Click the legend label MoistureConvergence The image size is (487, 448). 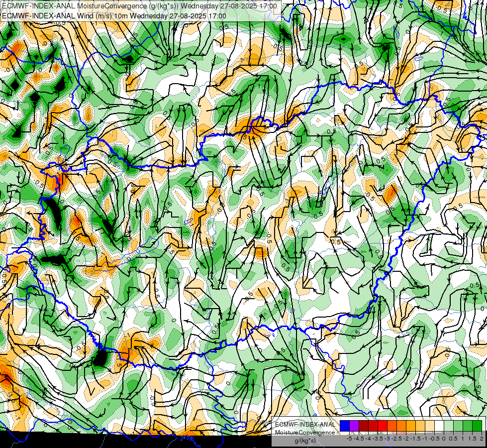[305, 433]
